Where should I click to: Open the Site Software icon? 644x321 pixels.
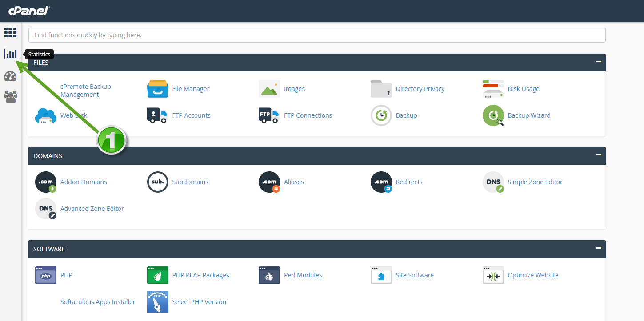click(x=381, y=275)
